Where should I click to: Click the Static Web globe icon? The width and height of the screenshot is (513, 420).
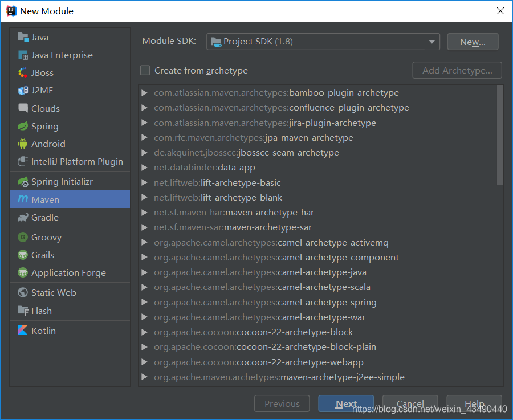click(23, 292)
